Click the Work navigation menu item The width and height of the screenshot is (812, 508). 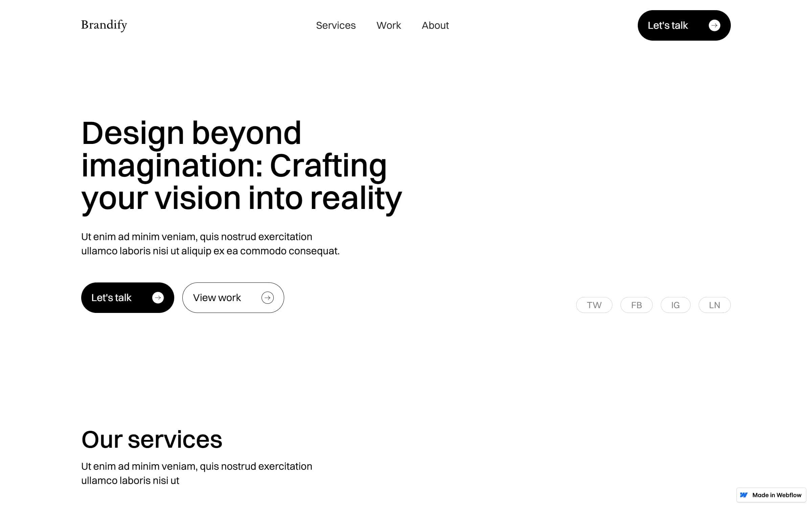388,25
